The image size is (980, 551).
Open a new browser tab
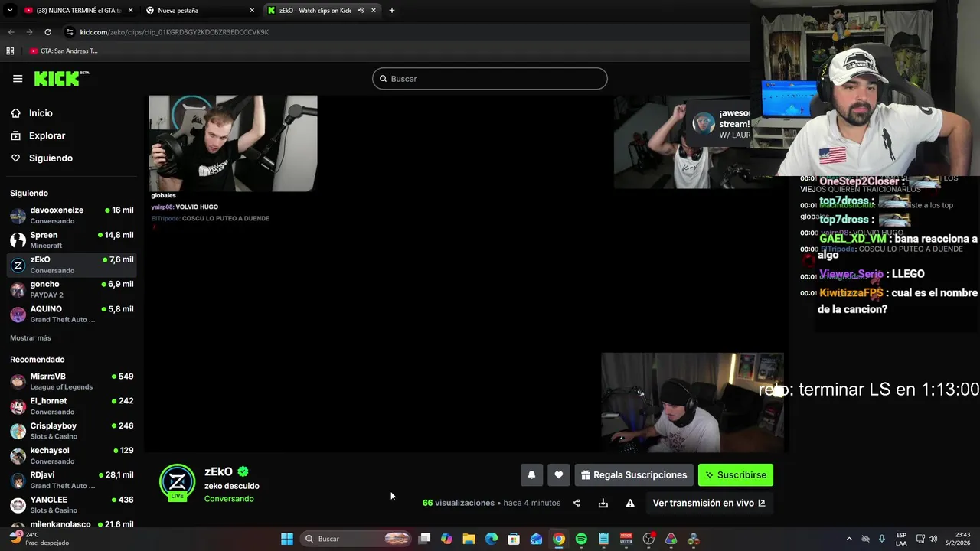pyautogui.click(x=392, y=11)
